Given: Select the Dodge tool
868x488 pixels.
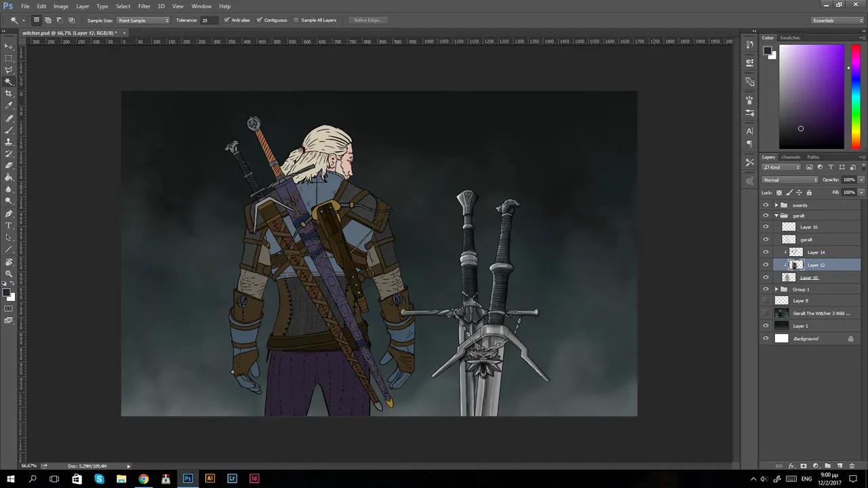Looking at the screenshot, I should coord(9,201).
